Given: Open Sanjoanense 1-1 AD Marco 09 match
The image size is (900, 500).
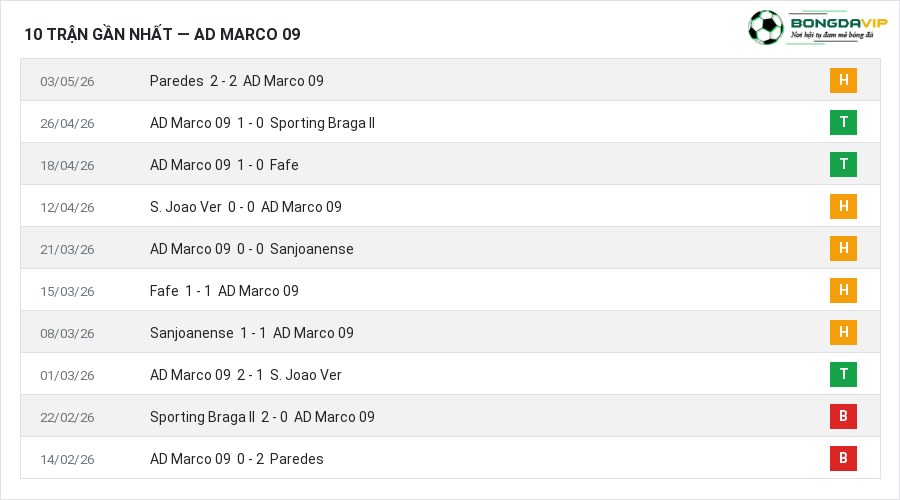Looking at the screenshot, I should (251, 333).
